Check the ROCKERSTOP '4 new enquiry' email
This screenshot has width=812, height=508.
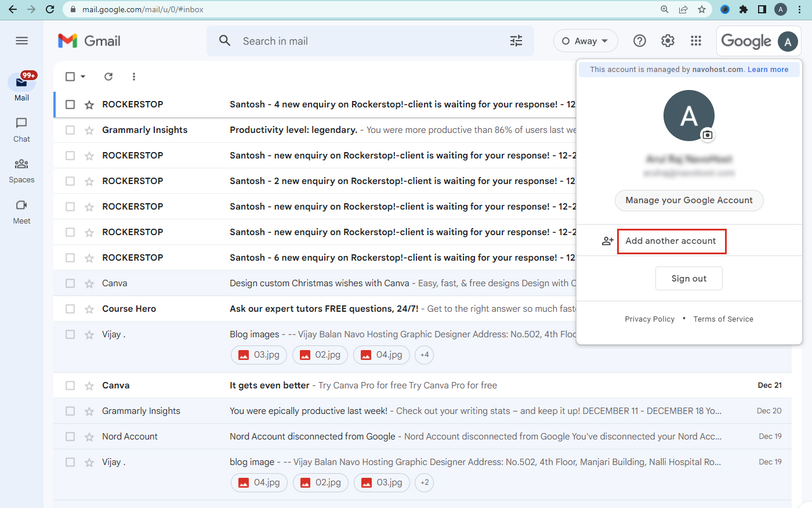tap(70, 105)
